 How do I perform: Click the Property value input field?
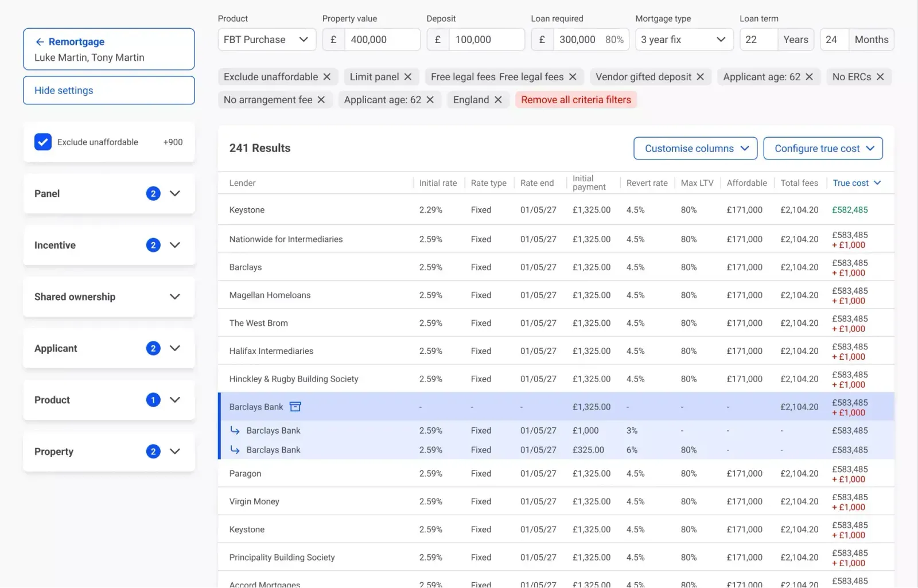tap(382, 40)
